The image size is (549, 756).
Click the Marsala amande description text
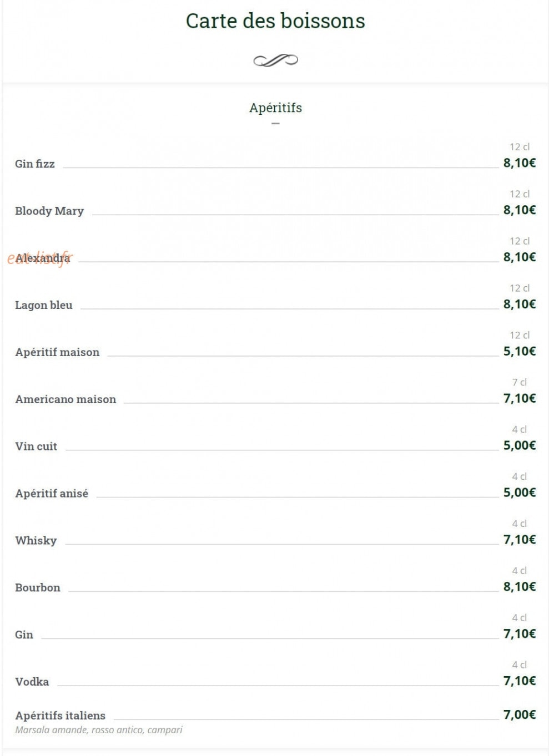pyautogui.click(x=99, y=730)
